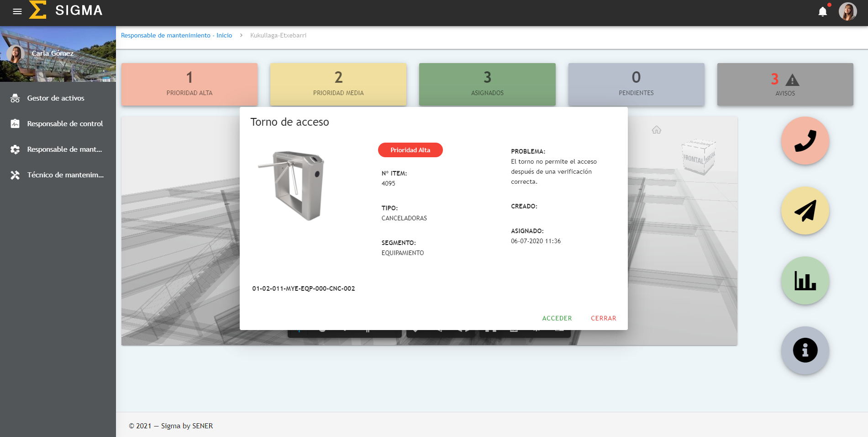Screen dimensions: 868x437
Task: Select Responsable de control in sidebar
Action: click(65, 124)
